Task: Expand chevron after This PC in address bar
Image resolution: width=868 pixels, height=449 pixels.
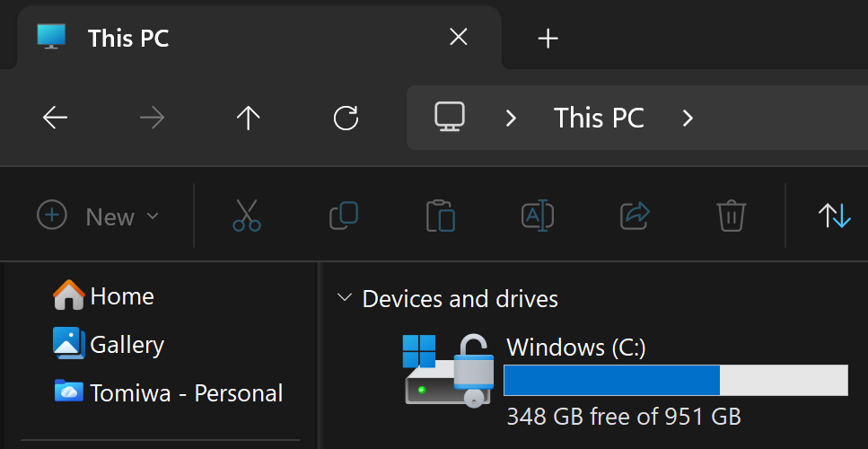Action: (688, 118)
